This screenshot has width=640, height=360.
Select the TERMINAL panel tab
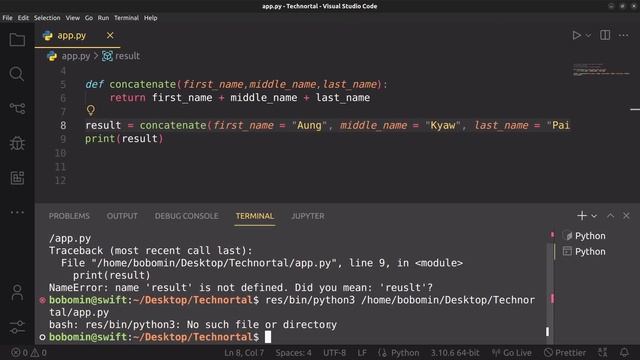tap(255, 216)
